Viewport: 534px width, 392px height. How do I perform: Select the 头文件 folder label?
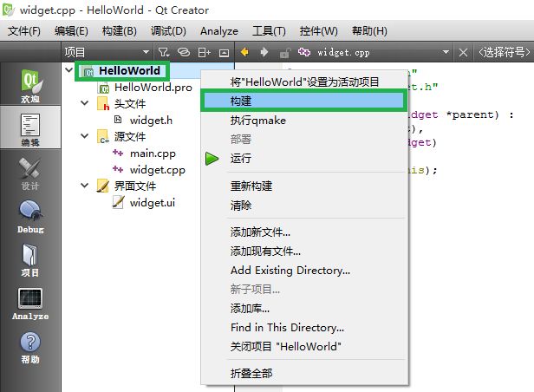(130, 104)
